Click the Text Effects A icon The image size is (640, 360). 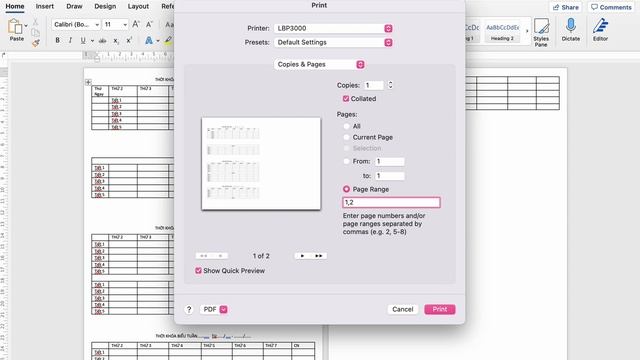pyautogui.click(x=149, y=40)
